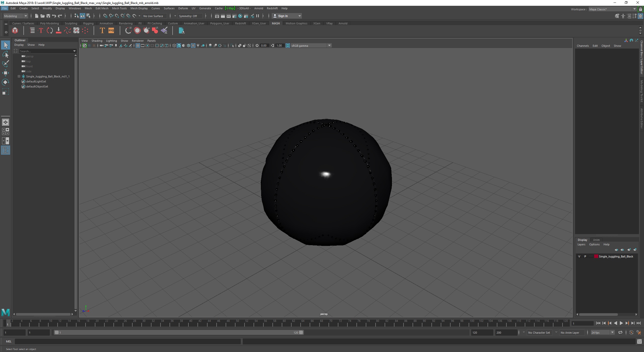Click the New Scene icon
Screen dimensions: 644x352
coord(36,16)
